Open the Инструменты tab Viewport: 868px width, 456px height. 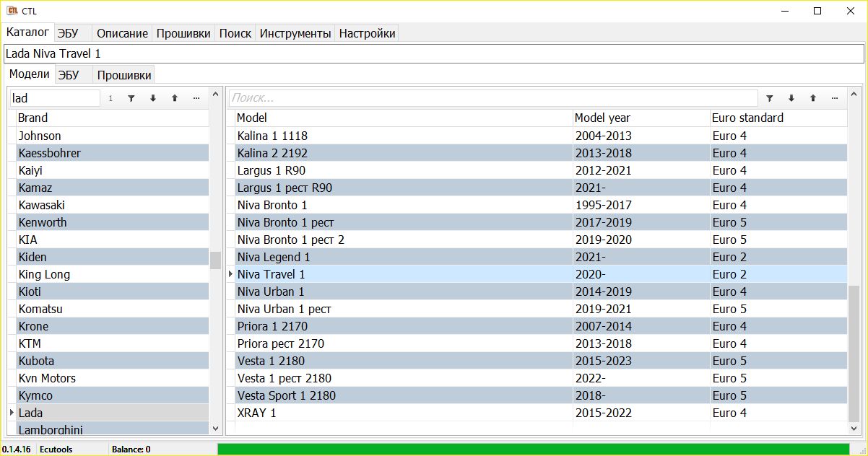[x=295, y=33]
